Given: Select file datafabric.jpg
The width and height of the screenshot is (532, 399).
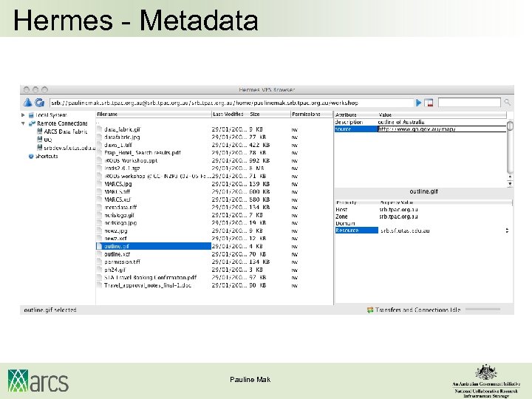Looking at the screenshot, I should click(x=122, y=137).
